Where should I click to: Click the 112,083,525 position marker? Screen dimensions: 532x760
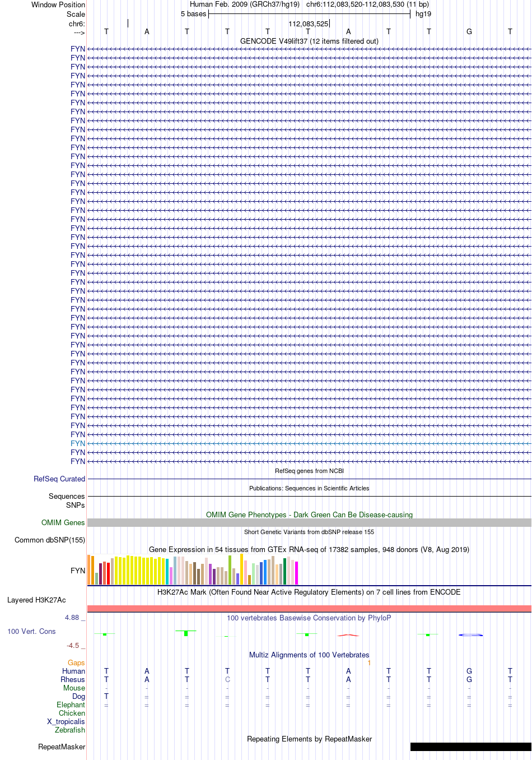tap(309, 24)
